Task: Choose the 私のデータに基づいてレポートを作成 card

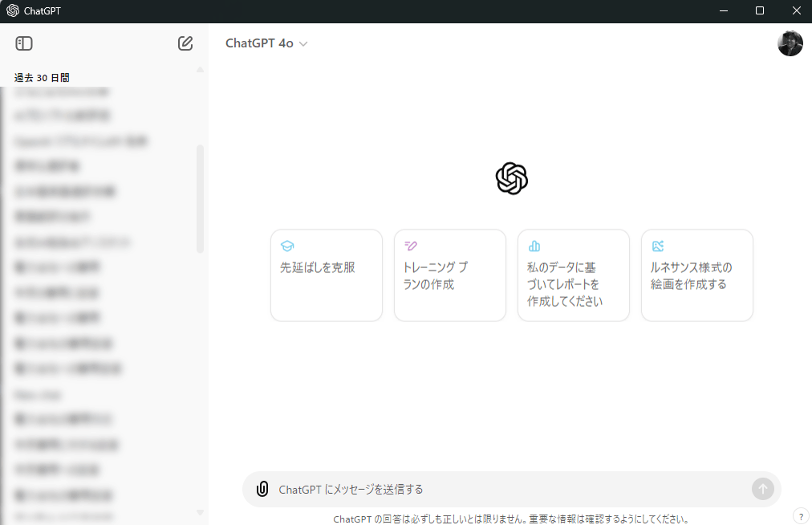Action: pos(573,275)
